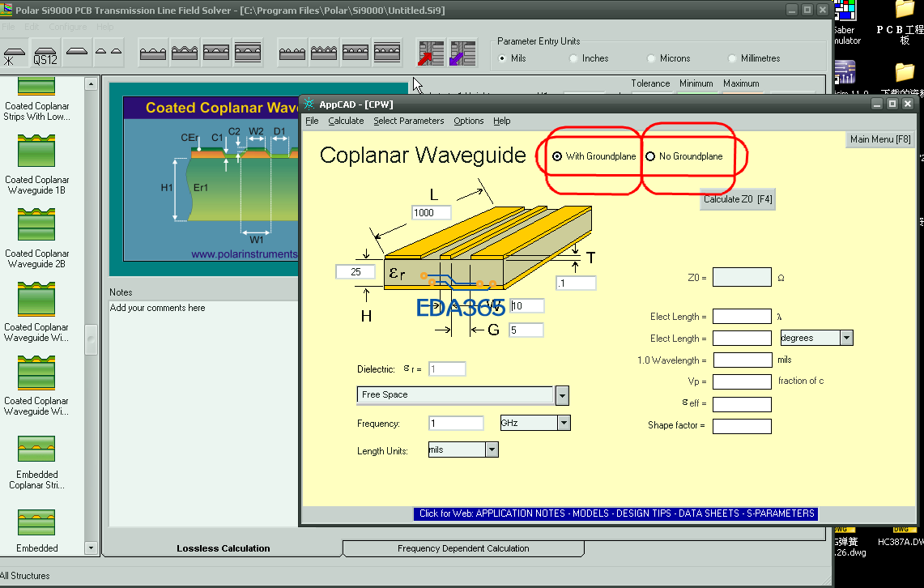Image resolution: width=924 pixels, height=588 pixels.
Task: Click the Main Menu [F8] button
Action: pyautogui.click(x=879, y=139)
